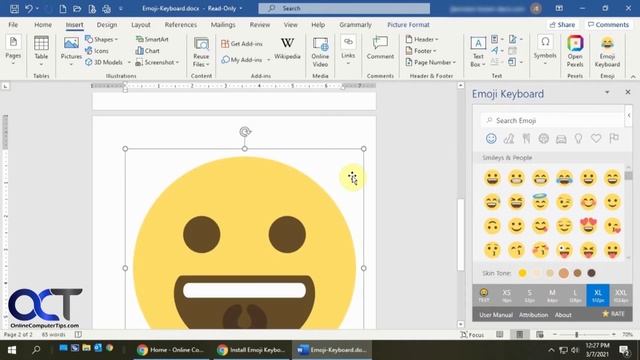Open the Attribution link
Screen dimensions: 640x360
[533, 315]
